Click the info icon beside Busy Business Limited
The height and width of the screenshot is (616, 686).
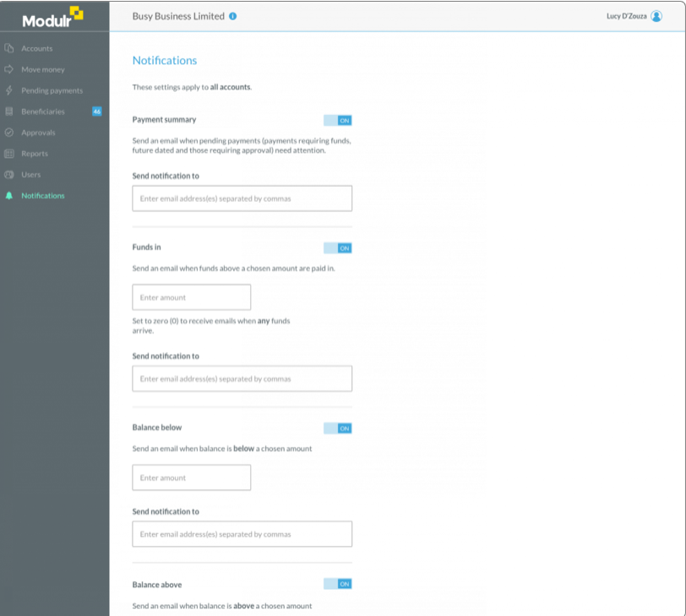point(233,16)
